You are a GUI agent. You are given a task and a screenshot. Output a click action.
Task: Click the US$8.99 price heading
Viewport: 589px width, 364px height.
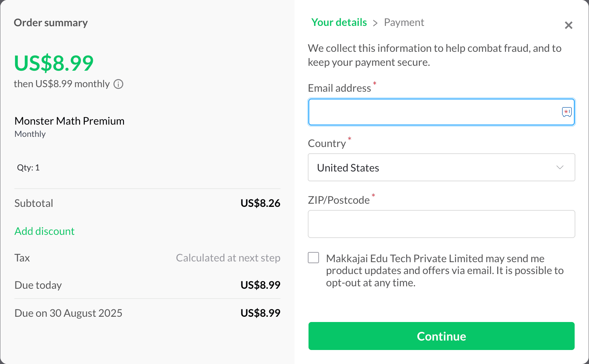click(x=54, y=63)
